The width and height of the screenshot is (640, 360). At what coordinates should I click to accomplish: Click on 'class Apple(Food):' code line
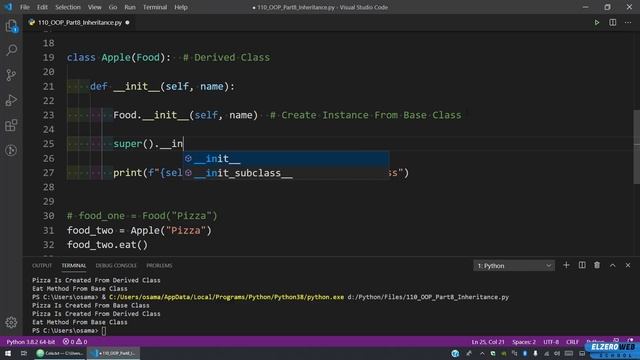point(119,58)
